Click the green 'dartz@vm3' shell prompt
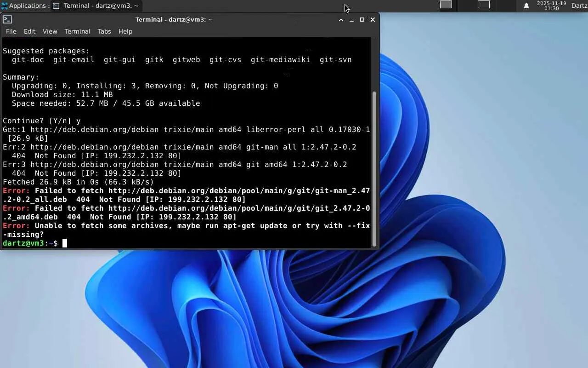Viewport: 588px width, 368px height. point(23,243)
